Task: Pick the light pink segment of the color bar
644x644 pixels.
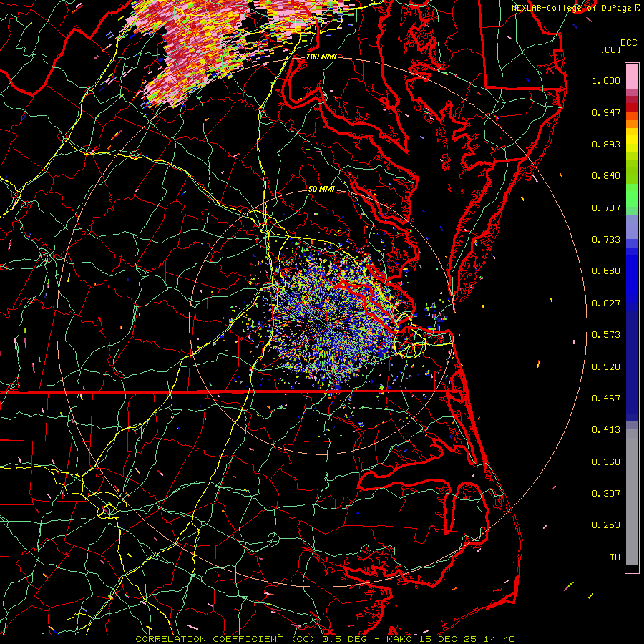Action: tap(632, 77)
